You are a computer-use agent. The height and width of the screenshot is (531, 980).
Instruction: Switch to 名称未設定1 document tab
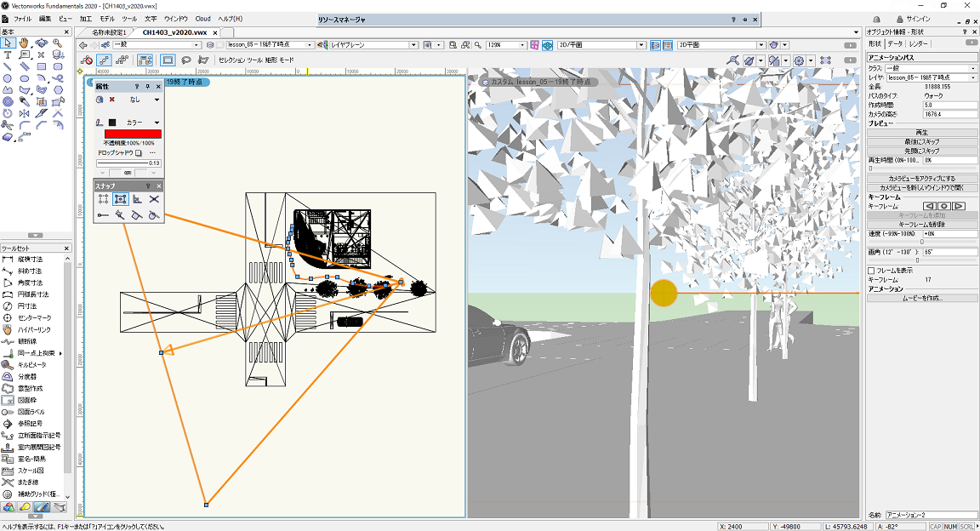click(109, 32)
